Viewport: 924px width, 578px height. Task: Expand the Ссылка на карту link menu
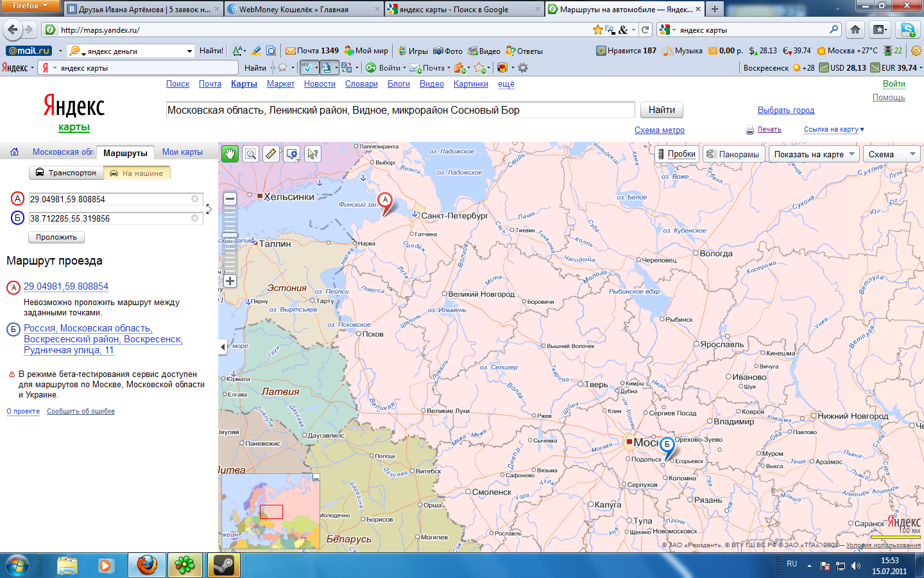point(834,129)
